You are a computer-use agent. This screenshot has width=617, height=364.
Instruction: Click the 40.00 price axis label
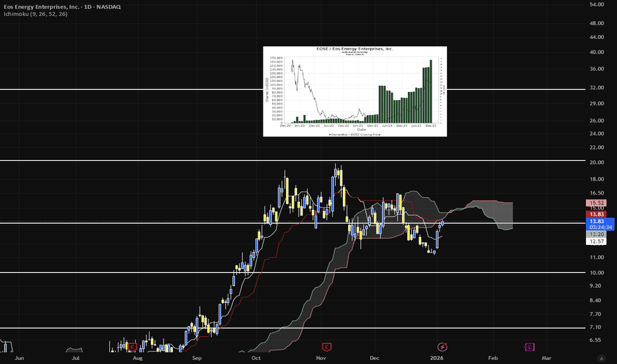coord(596,52)
